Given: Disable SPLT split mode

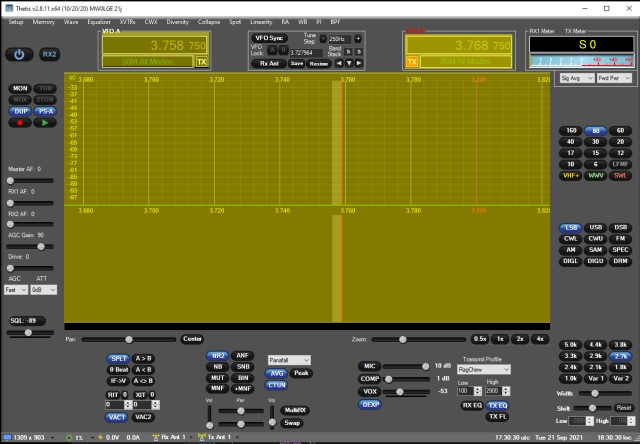Looking at the screenshot, I should 118,358.
